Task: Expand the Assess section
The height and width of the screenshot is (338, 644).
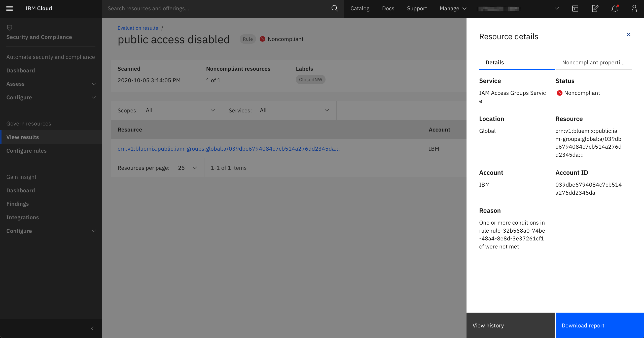Action: click(x=51, y=84)
